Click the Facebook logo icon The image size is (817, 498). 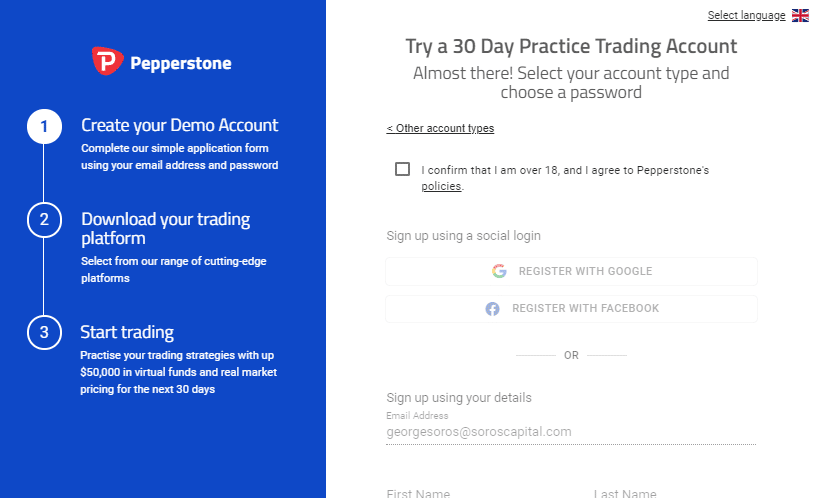(x=492, y=309)
